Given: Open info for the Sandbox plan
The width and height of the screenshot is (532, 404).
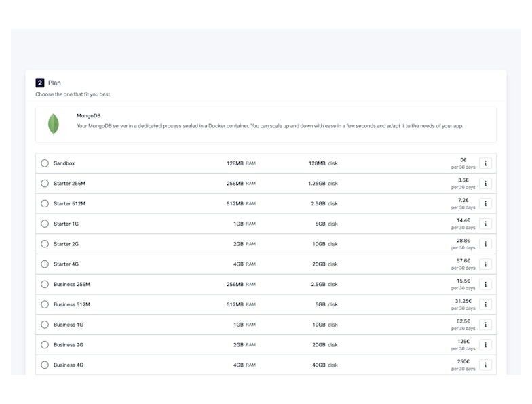Looking at the screenshot, I should 485,163.
